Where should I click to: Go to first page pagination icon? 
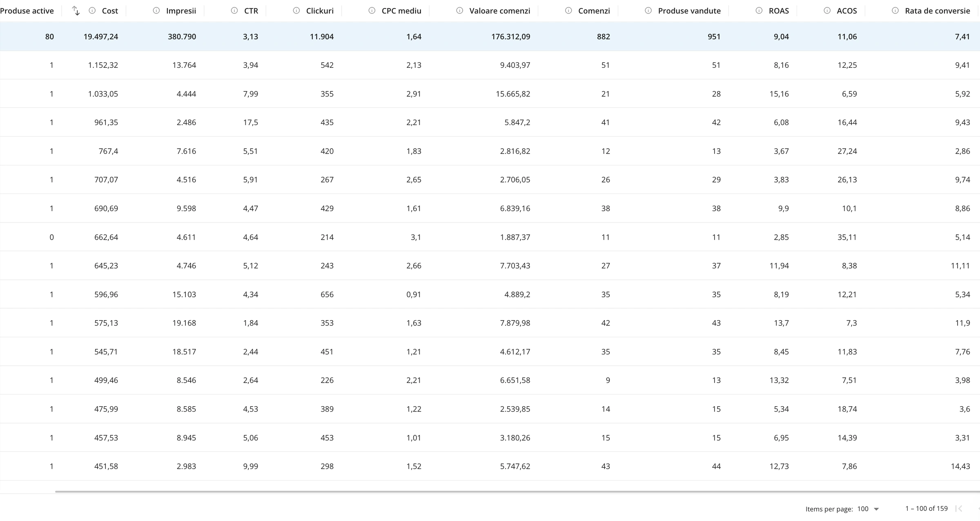959,508
